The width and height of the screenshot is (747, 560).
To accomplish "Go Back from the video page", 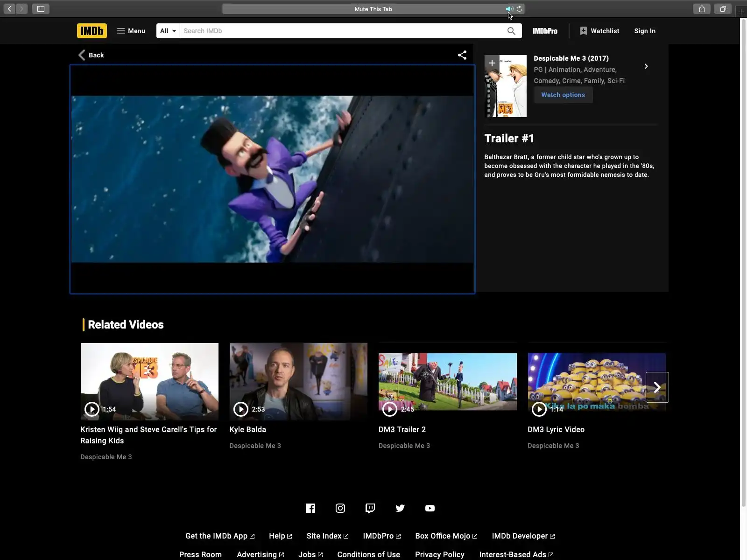I will coord(91,55).
